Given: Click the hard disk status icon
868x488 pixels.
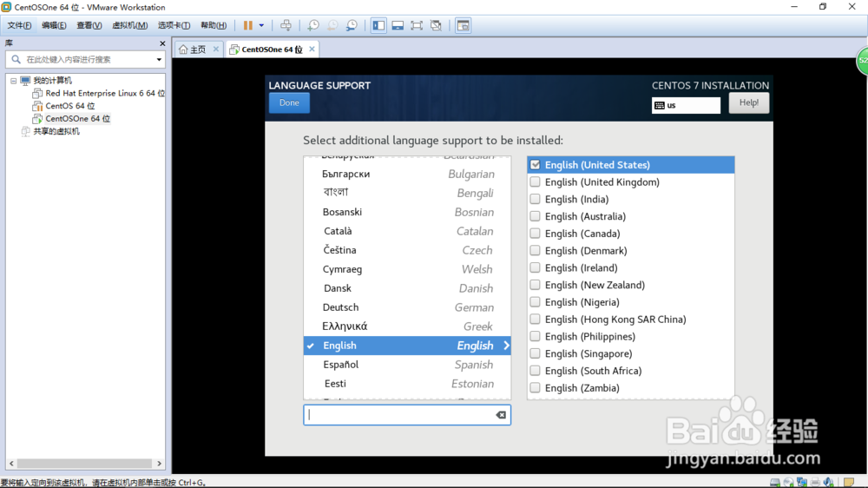Looking at the screenshot, I should point(775,483).
